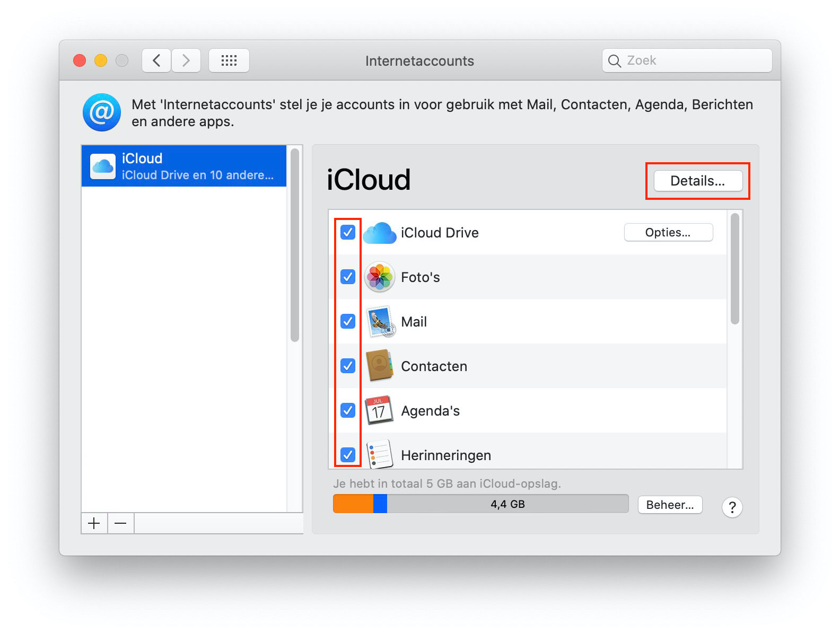Go forward with the right chevron button

pyautogui.click(x=186, y=60)
